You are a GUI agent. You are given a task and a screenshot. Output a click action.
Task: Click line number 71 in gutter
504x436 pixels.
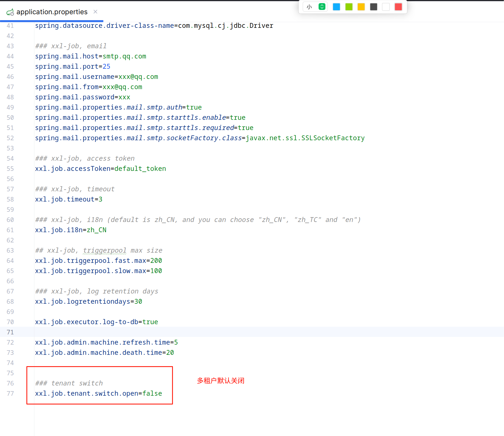(10, 332)
